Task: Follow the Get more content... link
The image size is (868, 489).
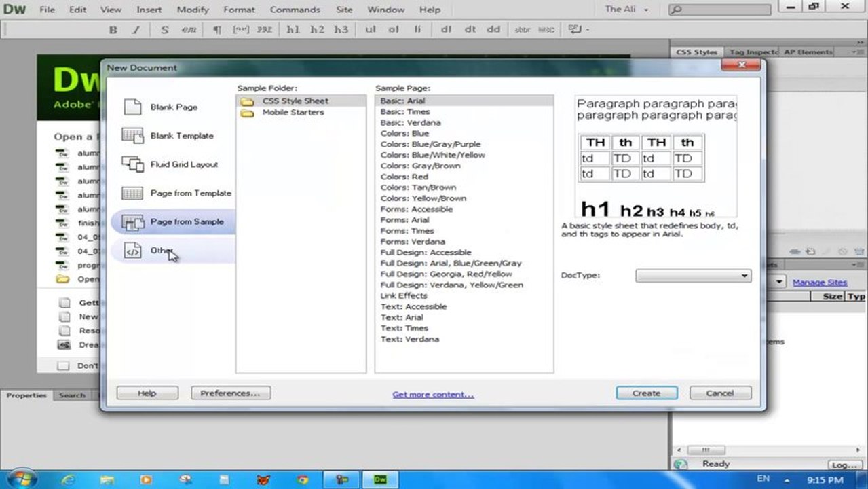Action: [433, 394]
